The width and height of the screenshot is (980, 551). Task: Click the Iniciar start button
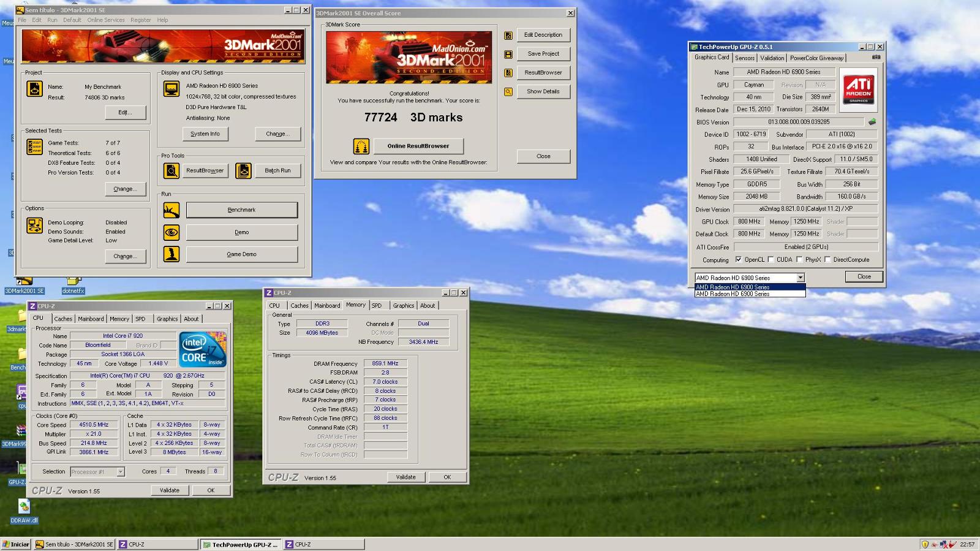pyautogui.click(x=16, y=544)
